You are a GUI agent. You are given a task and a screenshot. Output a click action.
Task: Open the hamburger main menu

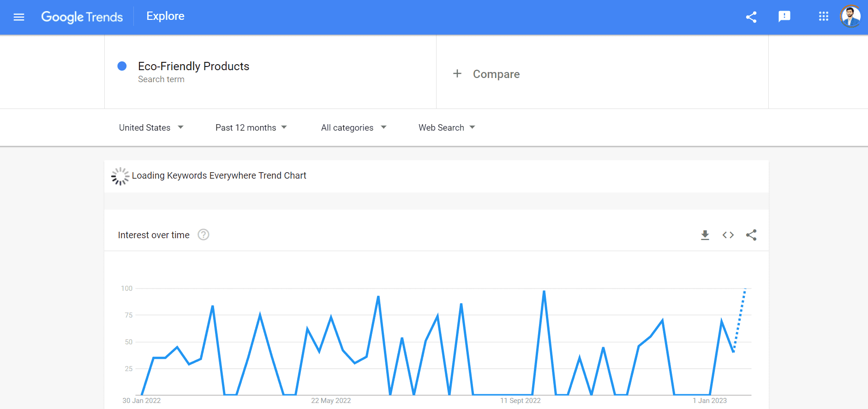(x=19, y=17)
